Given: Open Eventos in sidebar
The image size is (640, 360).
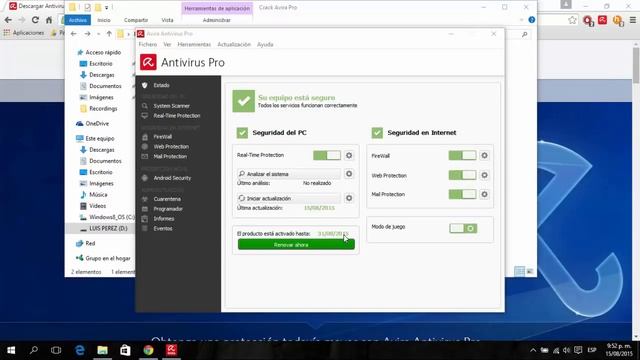Looking at the screenshot, I should (x=163, y=229).
